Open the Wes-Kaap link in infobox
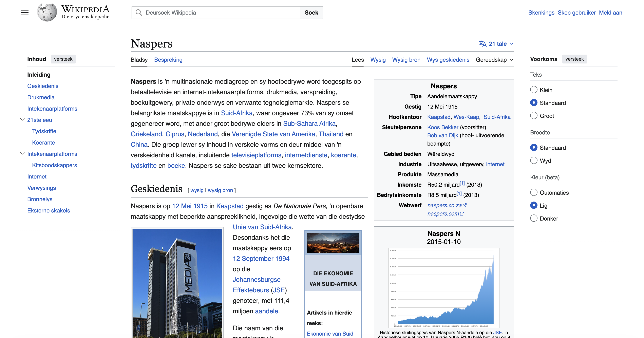 pos(466,117)
